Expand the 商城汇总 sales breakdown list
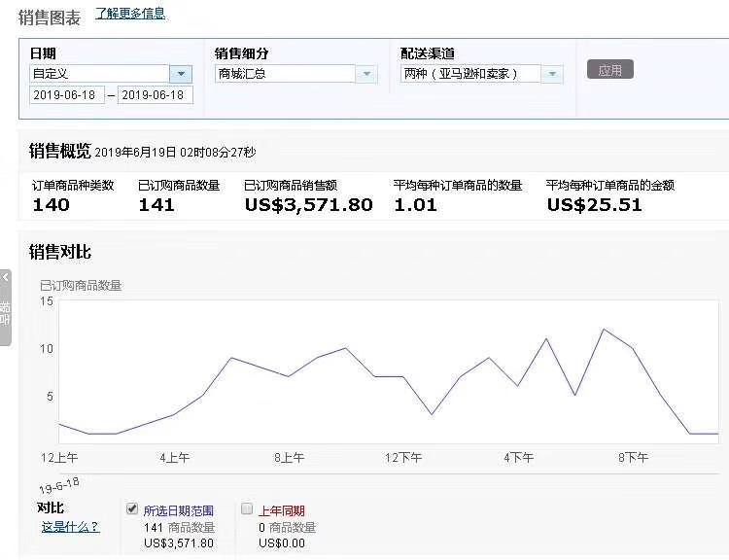 pyautogui.click(x=286, y=73)
